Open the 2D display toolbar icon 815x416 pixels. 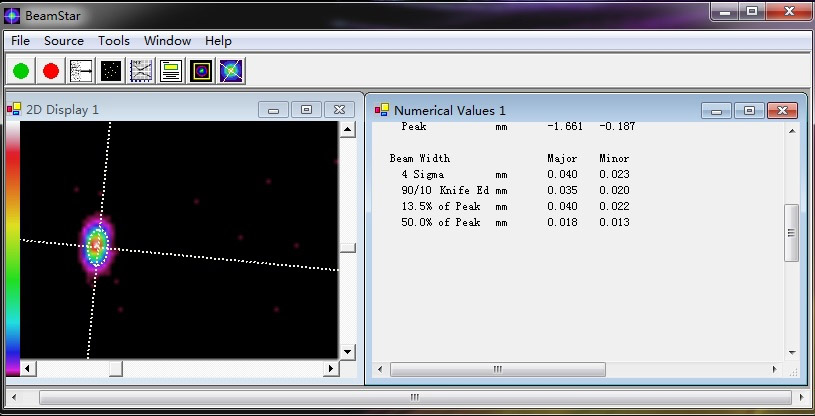coord(201,71)
